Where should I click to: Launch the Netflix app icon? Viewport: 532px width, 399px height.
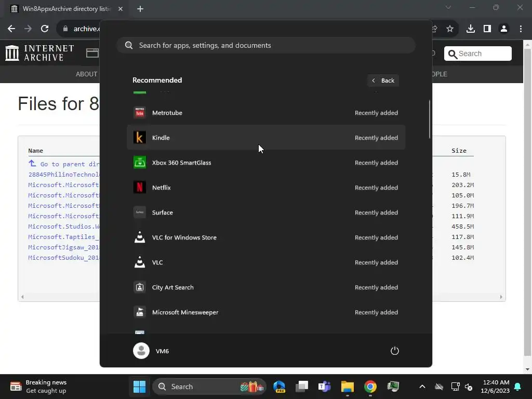139,187
